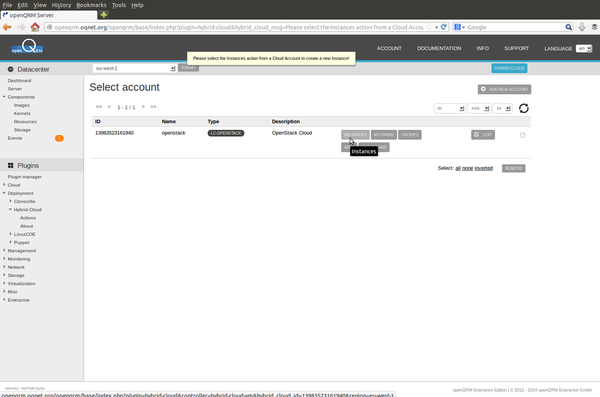This screenshot has height=397, width=600.
Task: Click the refresh table icon
Action: pyautogui.click(x=523, y=108)
